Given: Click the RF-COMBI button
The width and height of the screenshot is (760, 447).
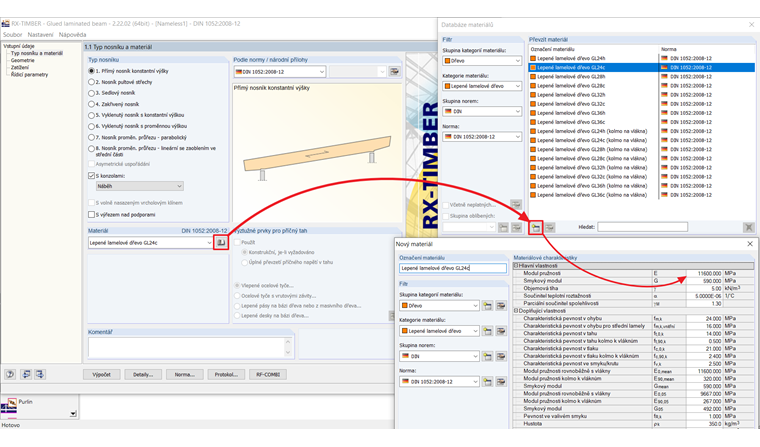Looking at the screenshot, I should pyautogui.click(x=268, y=374).
